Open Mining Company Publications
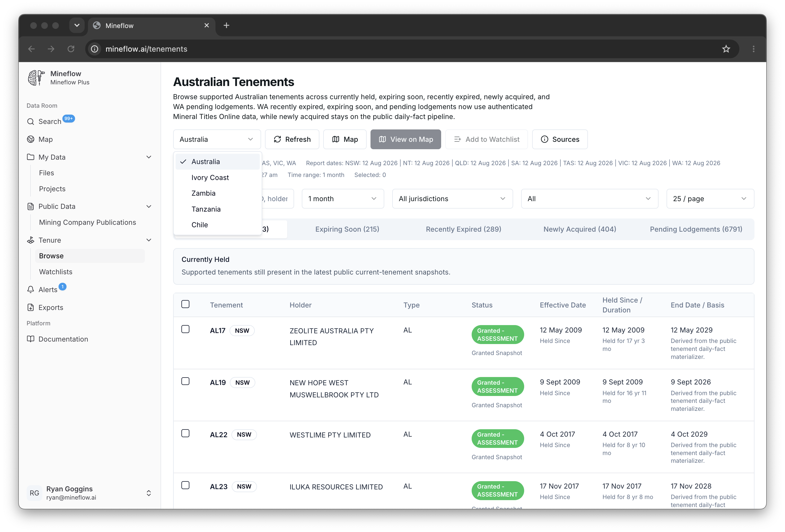Image resolution: width=785 pixels, height=532 pixels. [87, 222]
